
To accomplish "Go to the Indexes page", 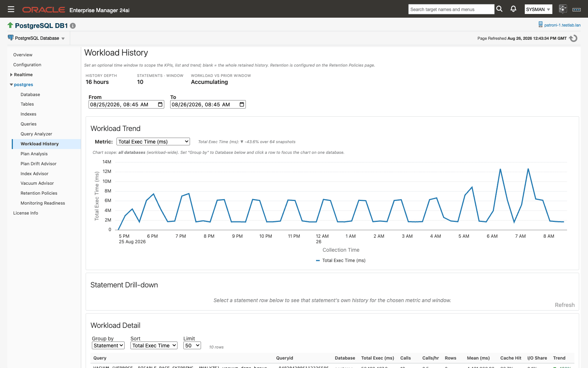I will (28, 114).
